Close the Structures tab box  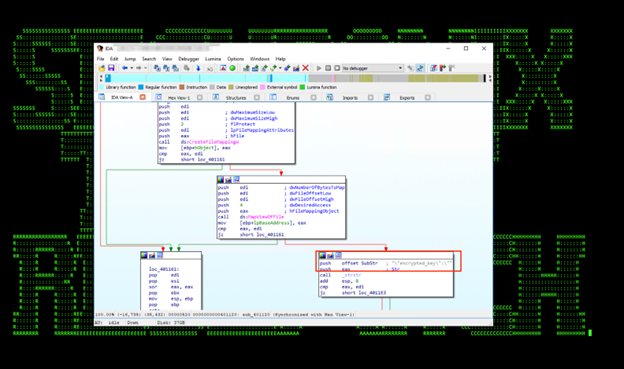(x=257, y=97)
